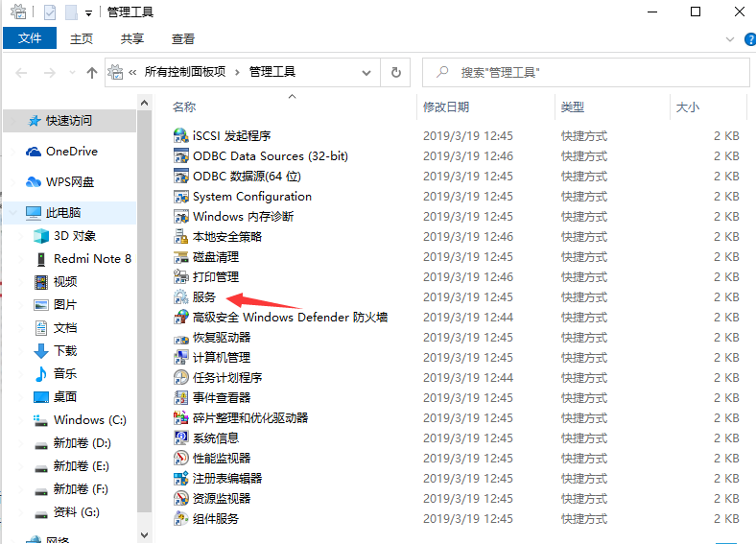
Task: Open the 服务 (Services) shortcut icon
Action: click(x=181, y=297)
